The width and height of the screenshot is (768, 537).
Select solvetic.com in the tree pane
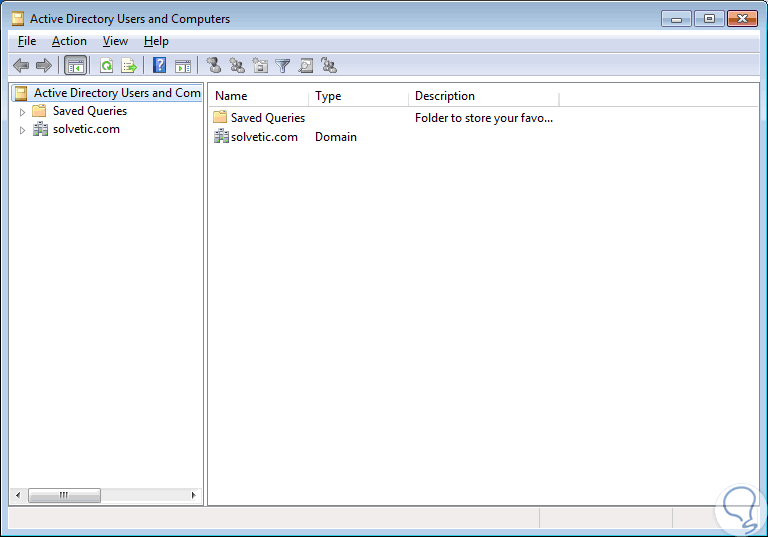(x=86, y=129)
